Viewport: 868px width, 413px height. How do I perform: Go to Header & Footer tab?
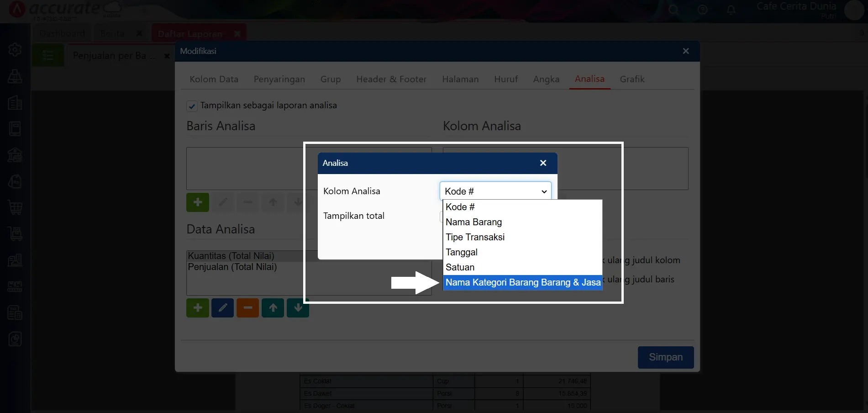tap(391, 79)
